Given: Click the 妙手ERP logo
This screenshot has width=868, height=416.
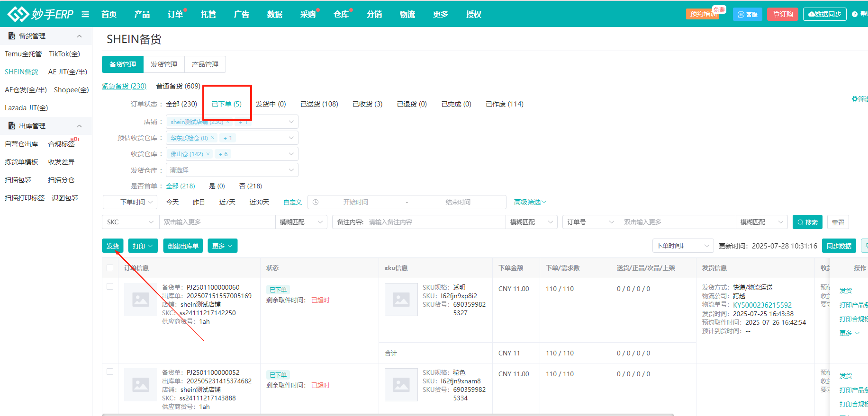Looking at the screenshot, I should pyautogui.click(x=40, y=14).
